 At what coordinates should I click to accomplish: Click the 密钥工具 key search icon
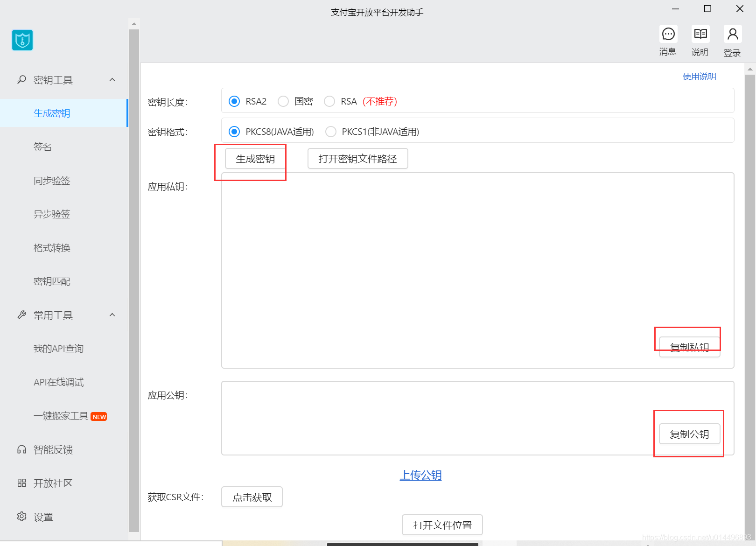click(x=21, y=80)
